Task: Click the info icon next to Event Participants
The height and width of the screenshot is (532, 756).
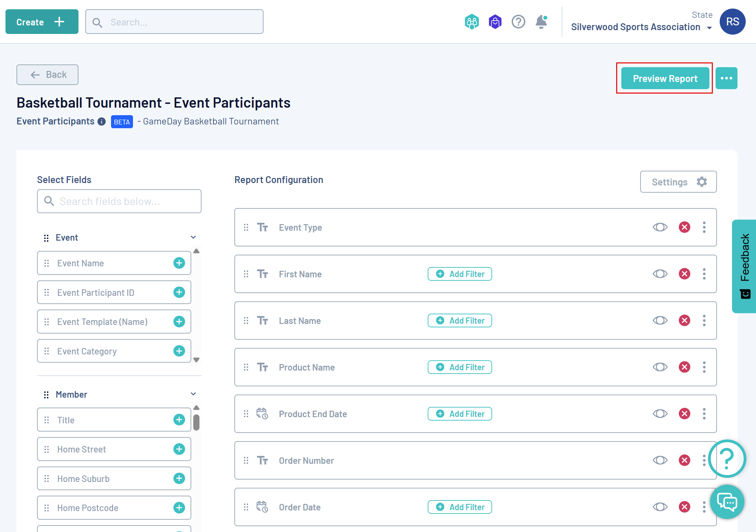Action: [101, 122]
